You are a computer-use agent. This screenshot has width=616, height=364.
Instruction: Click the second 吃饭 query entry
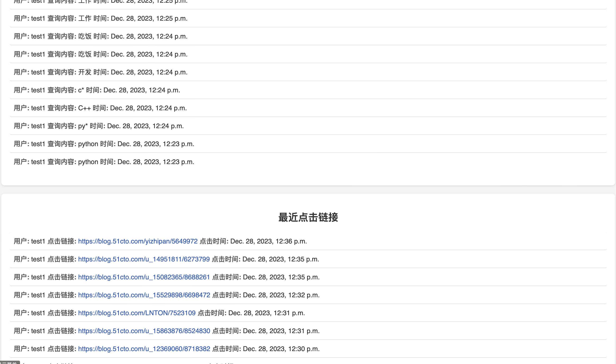101,54
